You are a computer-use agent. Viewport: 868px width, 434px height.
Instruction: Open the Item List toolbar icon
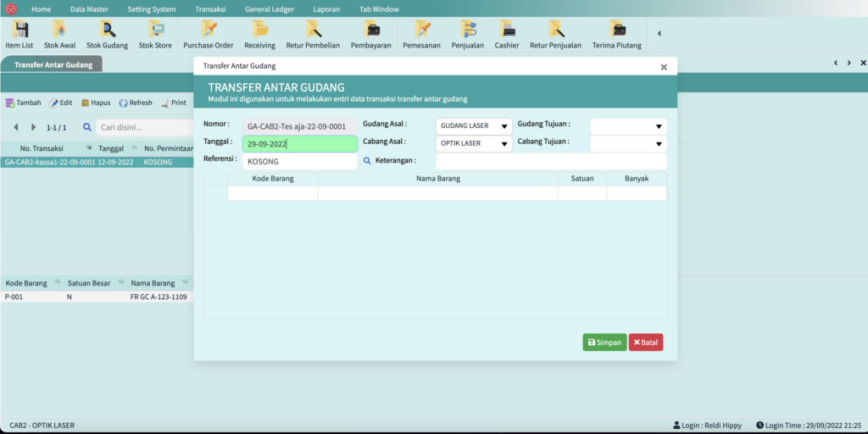[x=19, y=34]
